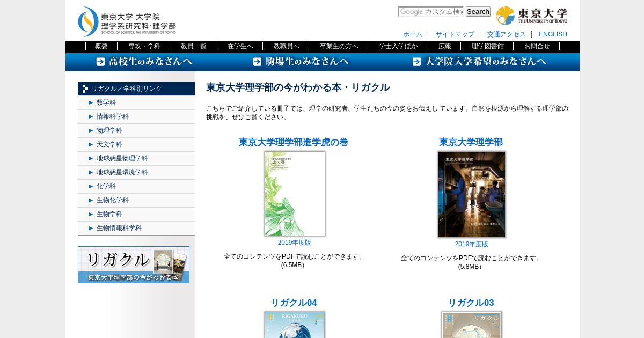This screenshot has height=338, width=644.
Task: Open the 情報科学科 sidebar link
Action: 113,116
